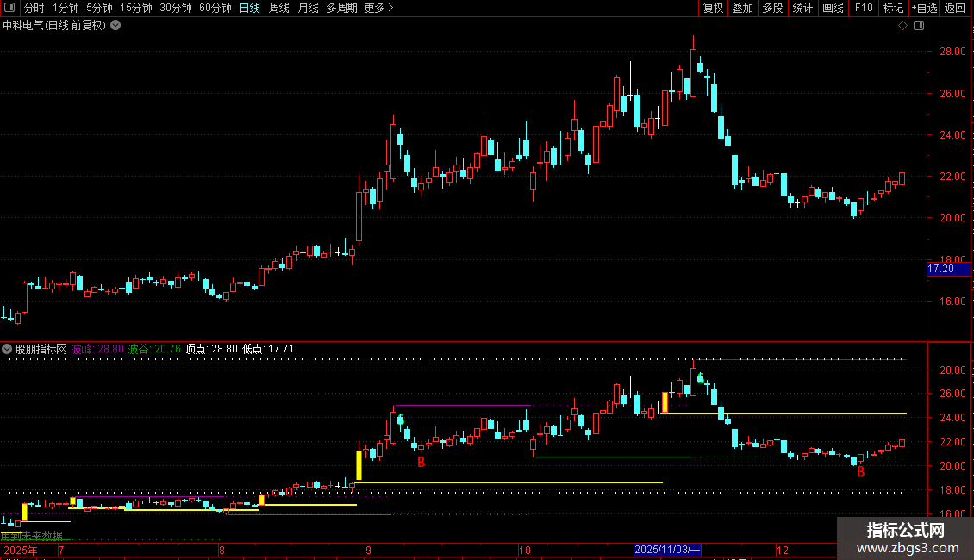Click the diamond icon above the price axis

click(902, 26)
